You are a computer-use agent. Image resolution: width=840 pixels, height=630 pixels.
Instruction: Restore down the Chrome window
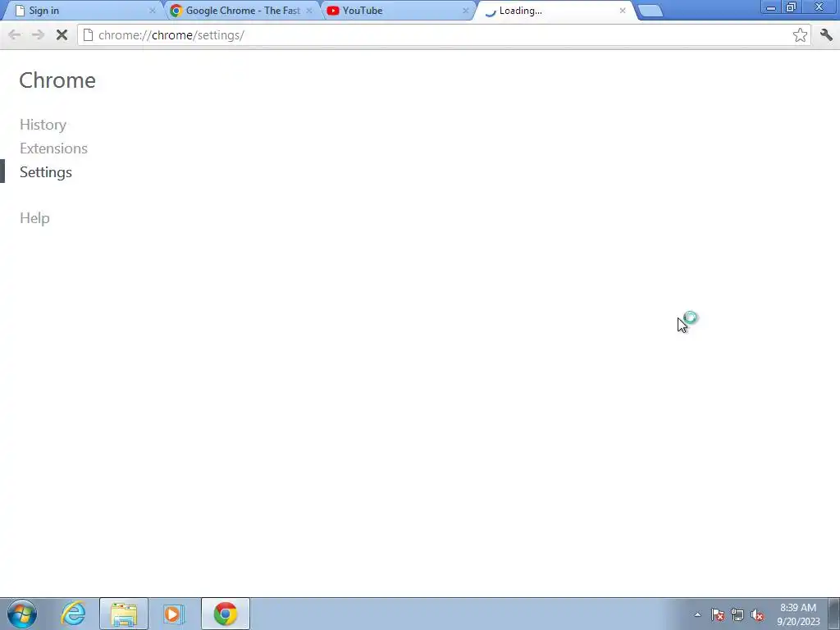(792, 7)
